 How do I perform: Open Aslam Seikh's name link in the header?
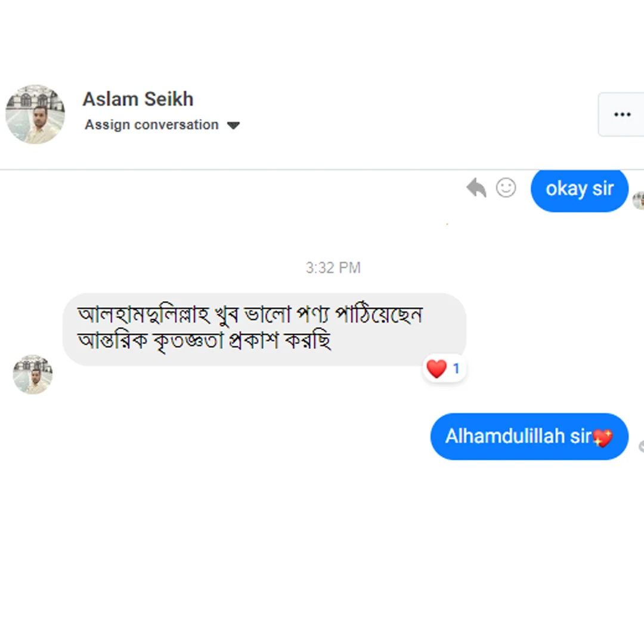138,99
